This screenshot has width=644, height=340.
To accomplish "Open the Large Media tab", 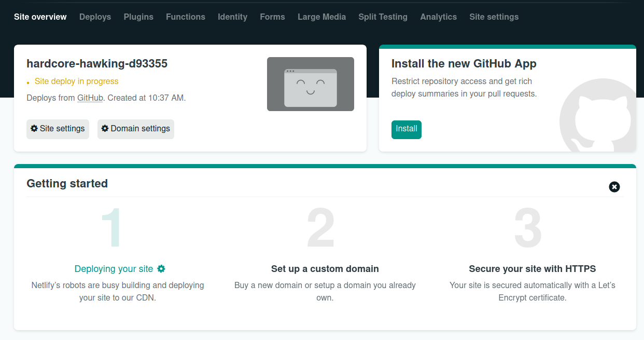I will [x=321, y=17].
